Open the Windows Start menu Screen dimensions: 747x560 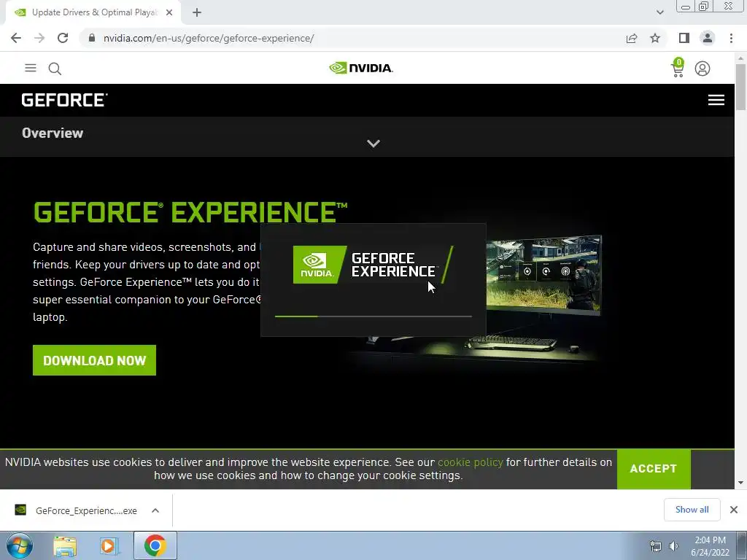20,545
